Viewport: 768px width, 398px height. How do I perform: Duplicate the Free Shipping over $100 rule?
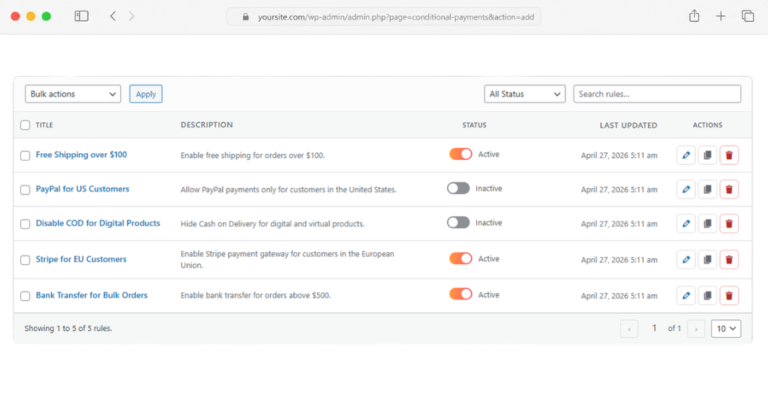click(707, 155)
